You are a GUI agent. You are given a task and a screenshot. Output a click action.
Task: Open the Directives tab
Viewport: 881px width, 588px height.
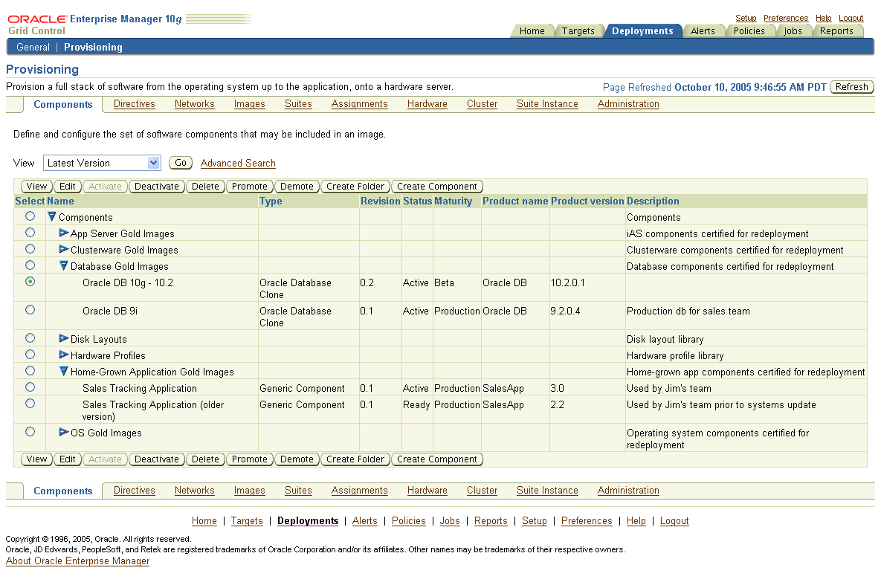134,104
